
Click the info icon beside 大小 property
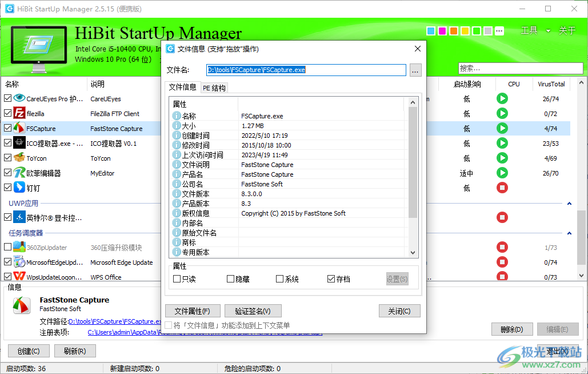pyautogui.click(x=177, y=126)
